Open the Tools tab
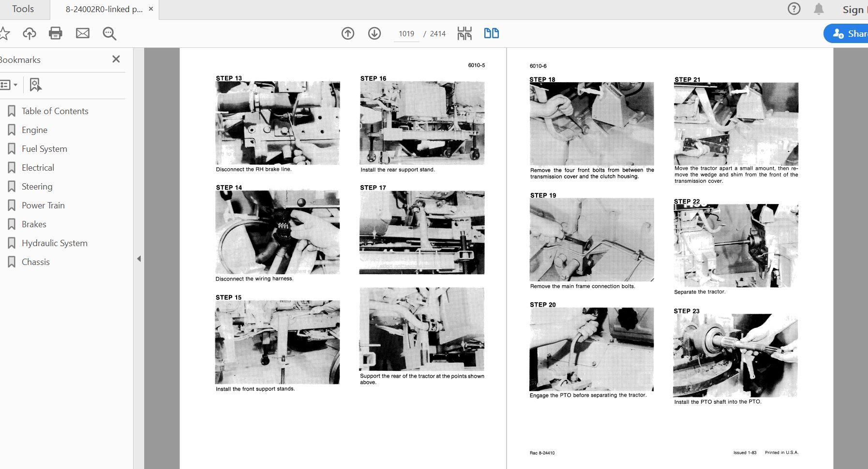Screen dimensions: 868x469 point(23,9)
